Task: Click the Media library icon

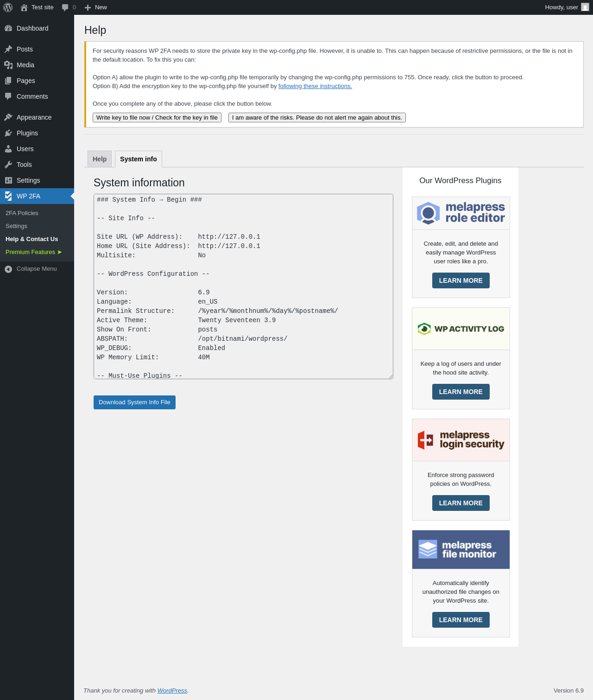Action: pos(8,65)
